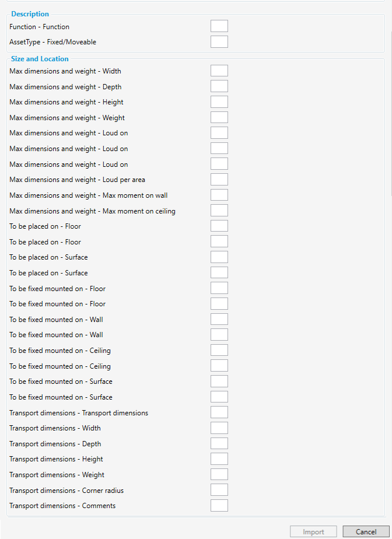The image size is (392, 539).
Task: Click the first To be placed on - Floor box
Action: [219, 226]
